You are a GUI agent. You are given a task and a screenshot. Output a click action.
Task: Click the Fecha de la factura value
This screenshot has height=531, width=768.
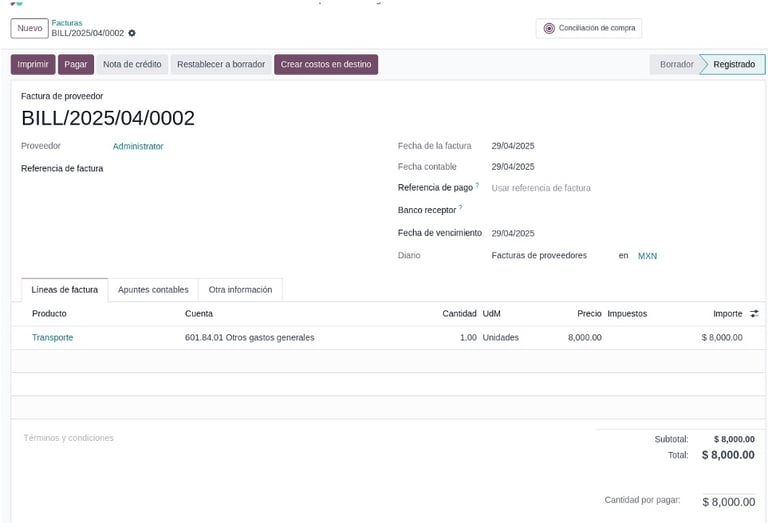point(513,146)
